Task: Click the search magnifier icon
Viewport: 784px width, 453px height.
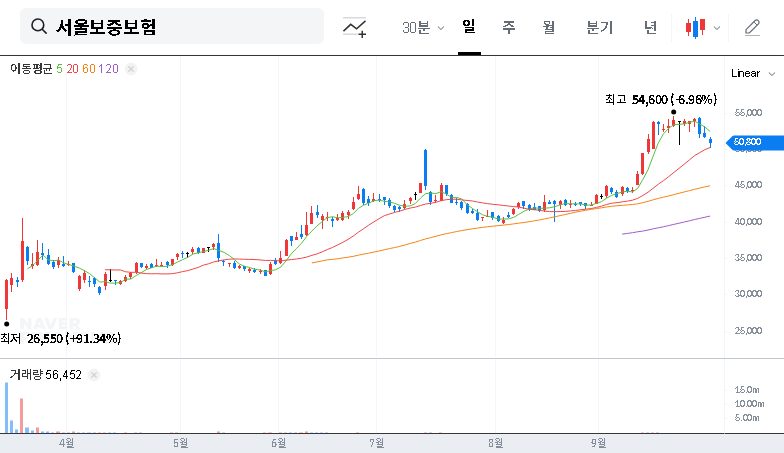Action: click(38, 26)
